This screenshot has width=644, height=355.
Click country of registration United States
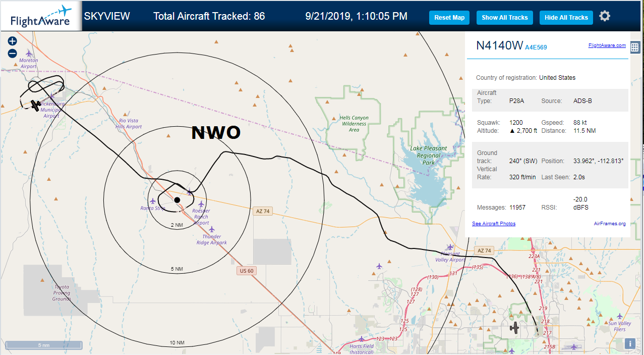[557, 78]
